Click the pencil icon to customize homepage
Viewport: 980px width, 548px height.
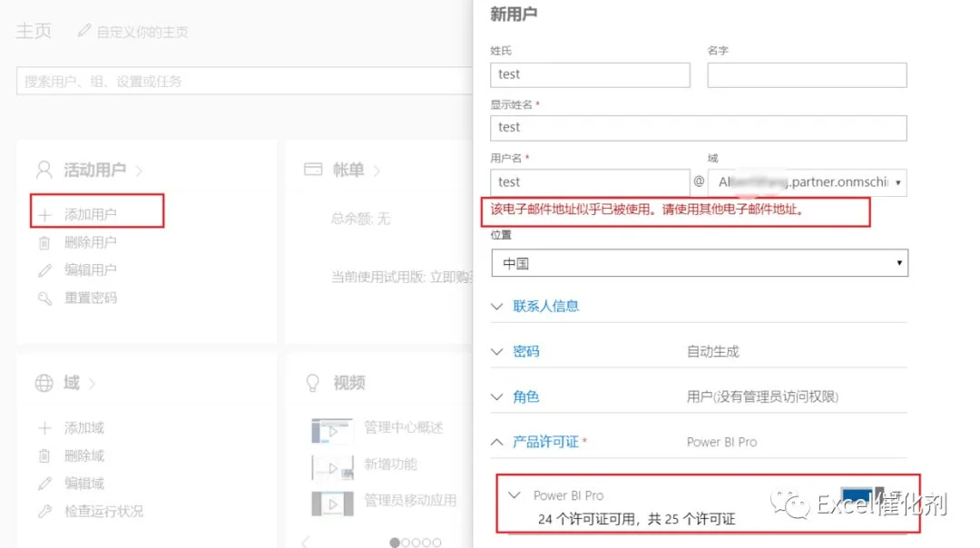pyautogui.click(x=83, y=31)
